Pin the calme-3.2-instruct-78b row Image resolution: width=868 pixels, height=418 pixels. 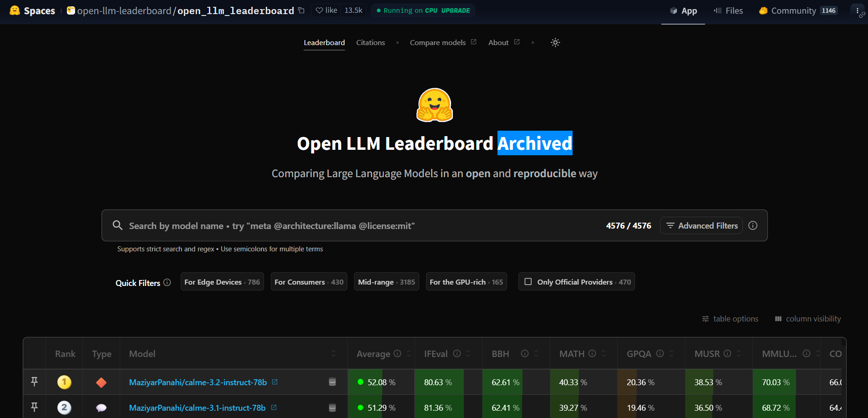[34, 382]
